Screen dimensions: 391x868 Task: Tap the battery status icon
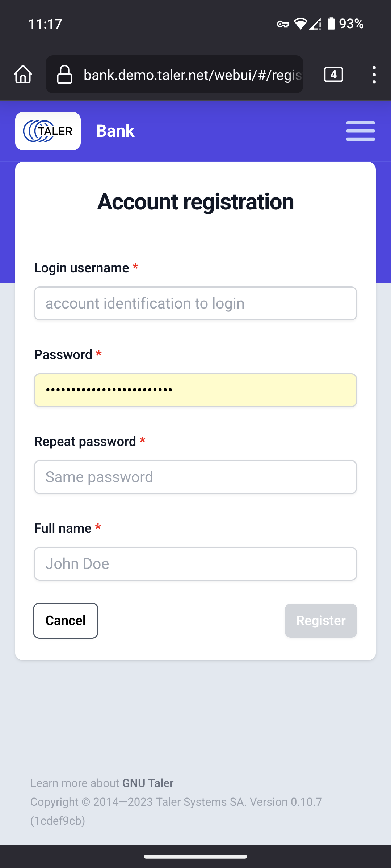coord(331,24)
